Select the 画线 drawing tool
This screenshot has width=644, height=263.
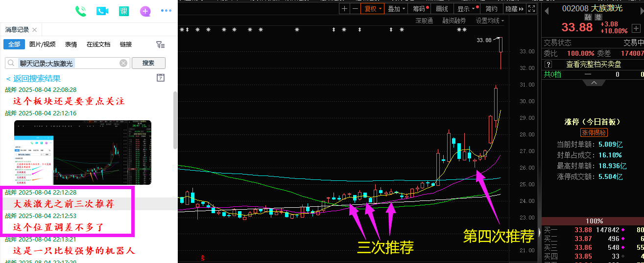coord(442,9)
